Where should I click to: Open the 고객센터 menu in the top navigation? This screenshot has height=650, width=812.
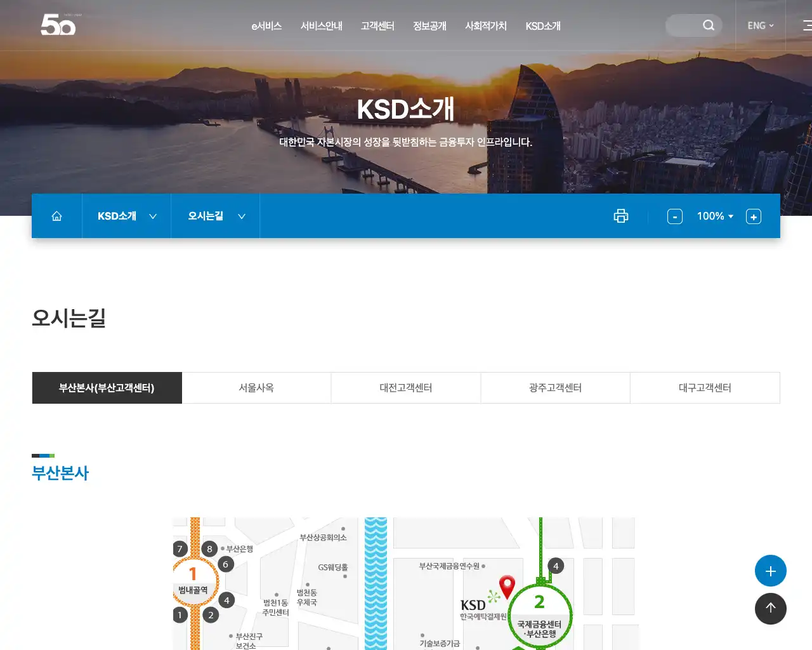click(x=377, y=26)
